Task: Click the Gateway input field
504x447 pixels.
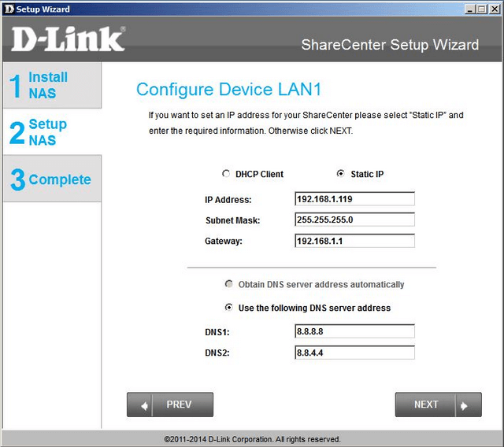Action: point(354,241)
